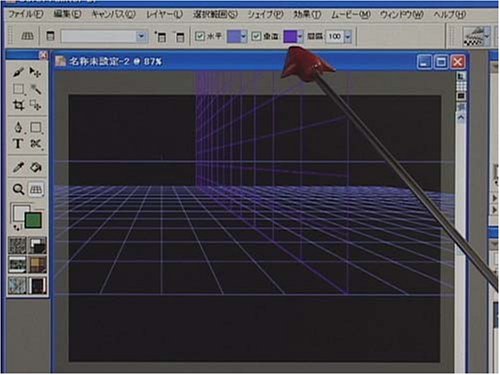
Task: Click the impasto icon on document window
Action: (461, 107)
